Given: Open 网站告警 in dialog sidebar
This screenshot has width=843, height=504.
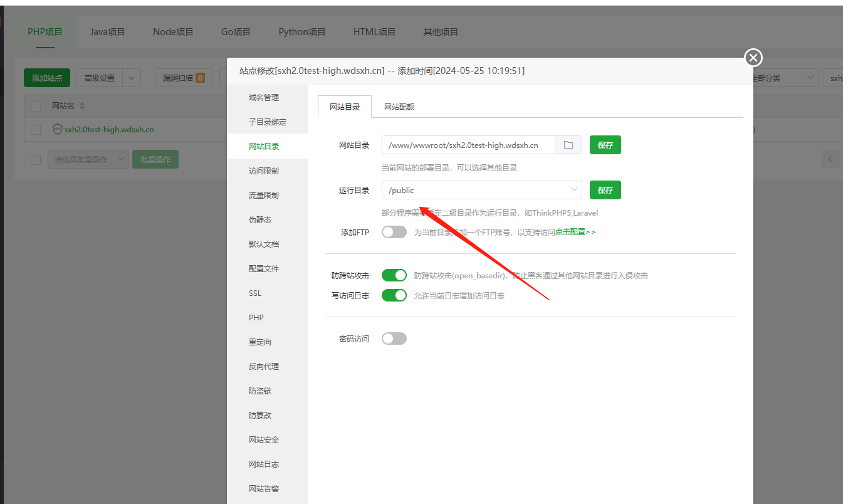Looking at the screenshot, I should pyautogui.click(x=268, y=488).
